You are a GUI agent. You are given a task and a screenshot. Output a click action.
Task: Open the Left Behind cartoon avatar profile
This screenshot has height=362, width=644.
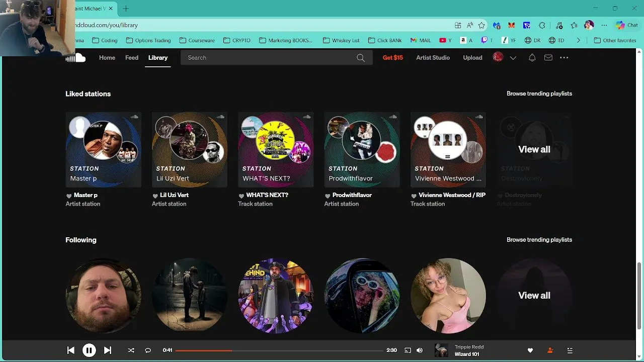tap(276, 296)
